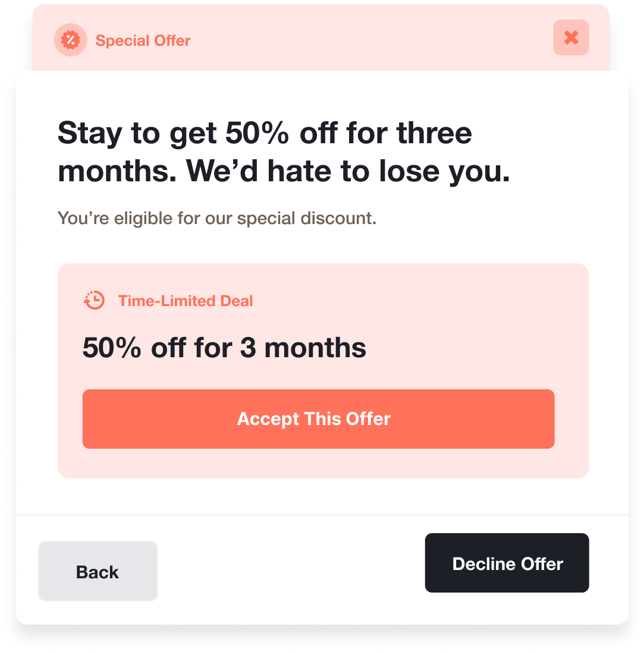Click the Special Offer header label

coord(143,40)
